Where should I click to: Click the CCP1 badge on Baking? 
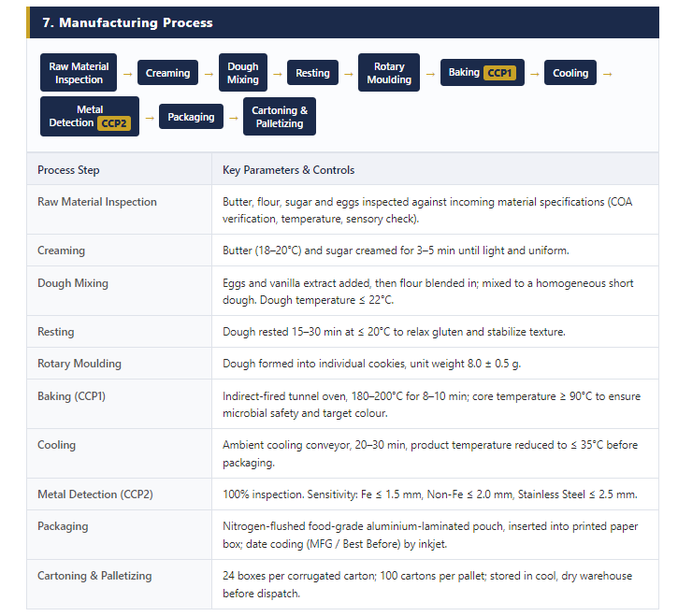tap(499, 73)
